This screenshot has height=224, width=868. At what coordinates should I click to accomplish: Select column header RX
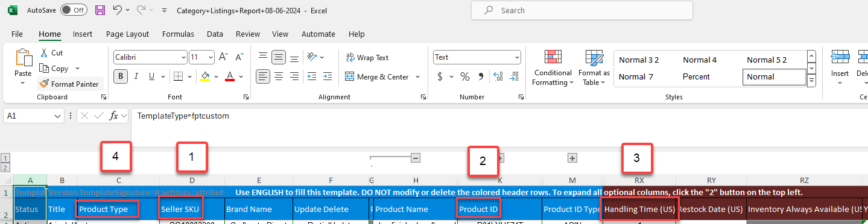pyautogui.click(x=639, y=180)
